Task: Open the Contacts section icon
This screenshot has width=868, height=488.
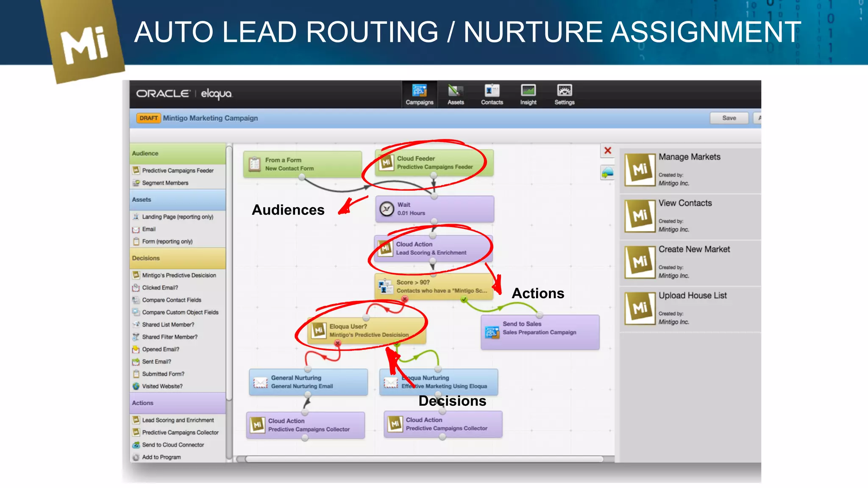Action: point(492,90)
